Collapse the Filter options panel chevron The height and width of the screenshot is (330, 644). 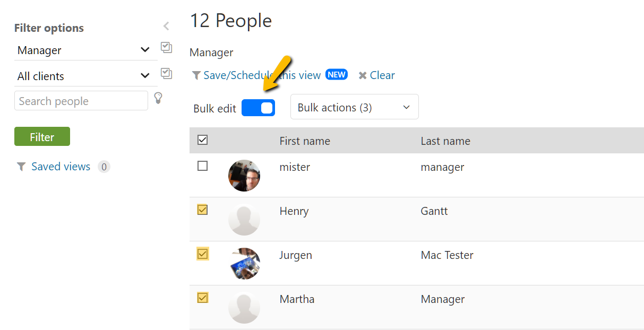pyautogui.click(x=166, y=26)
